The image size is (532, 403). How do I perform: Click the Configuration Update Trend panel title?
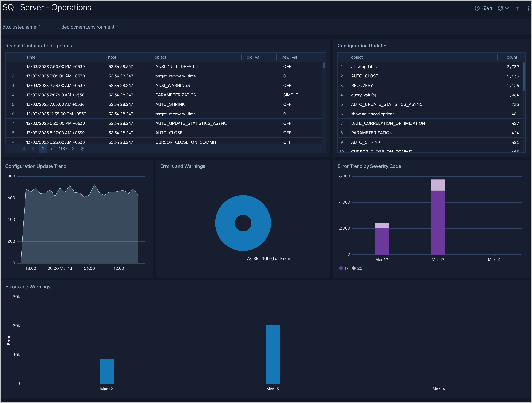coord(36,166)
